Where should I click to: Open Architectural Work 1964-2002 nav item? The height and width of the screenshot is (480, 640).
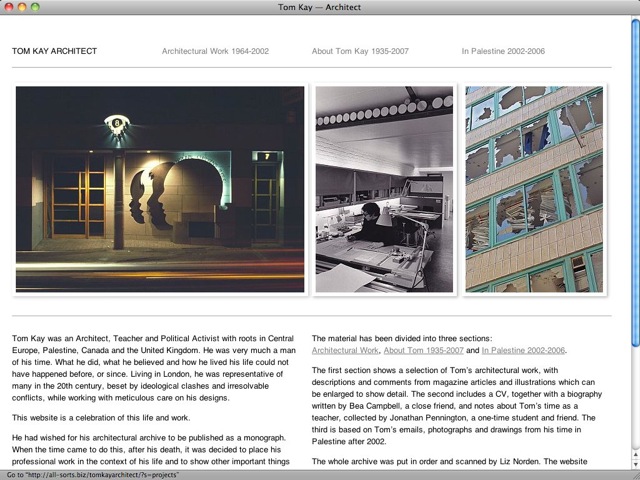point(215,51)
